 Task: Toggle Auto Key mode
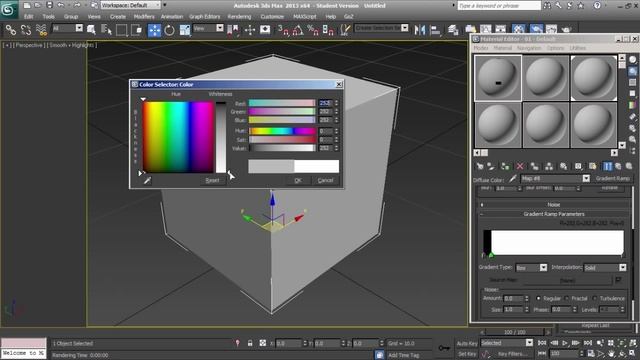coord(467,343)
